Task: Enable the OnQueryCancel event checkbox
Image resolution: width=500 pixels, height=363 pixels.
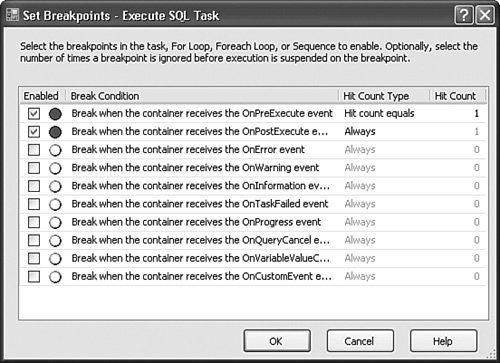Action: click(x=34, y=240)
